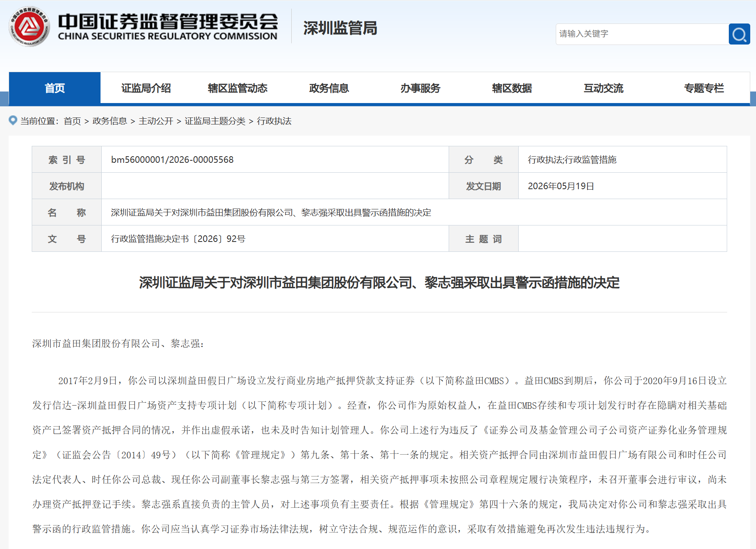Open the 证监局介绍 menu item

[146, 88]
